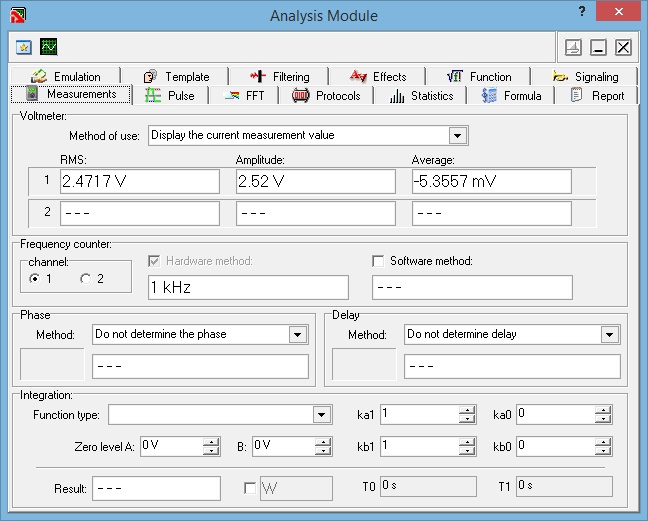
Task: Open the Statistics tab
Action: coord(421,95)
